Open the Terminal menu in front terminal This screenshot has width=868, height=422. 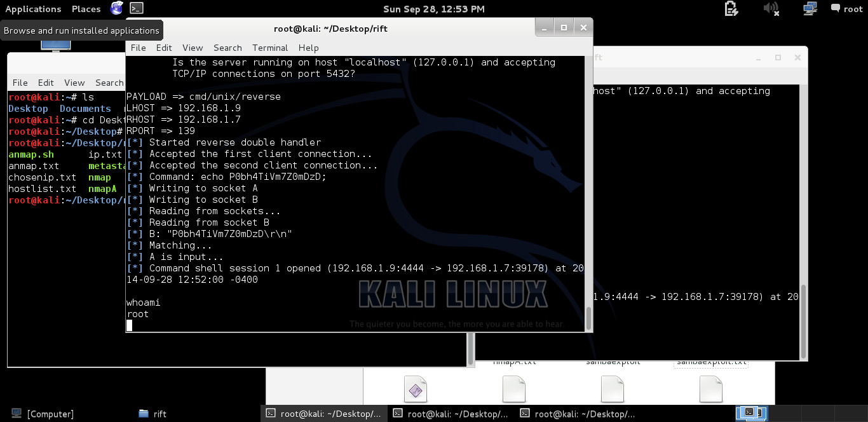(270, 48)
